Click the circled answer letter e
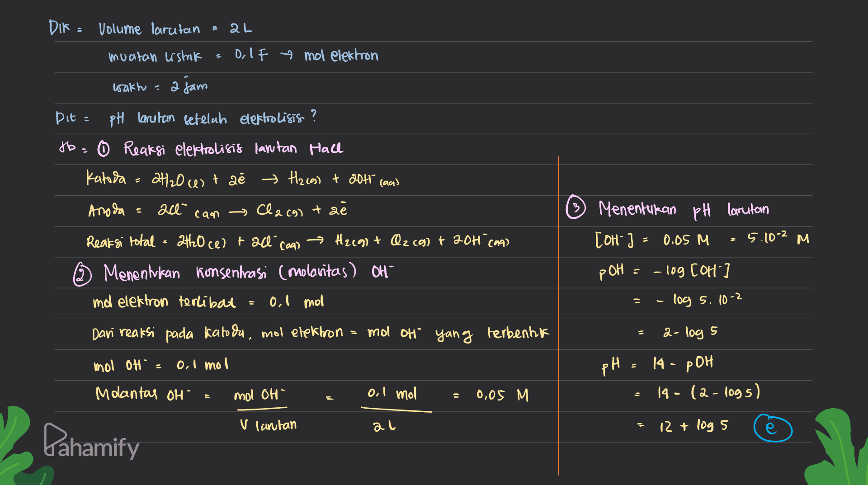Viewport: 868px width, 485px height. (x=773, y=428)
